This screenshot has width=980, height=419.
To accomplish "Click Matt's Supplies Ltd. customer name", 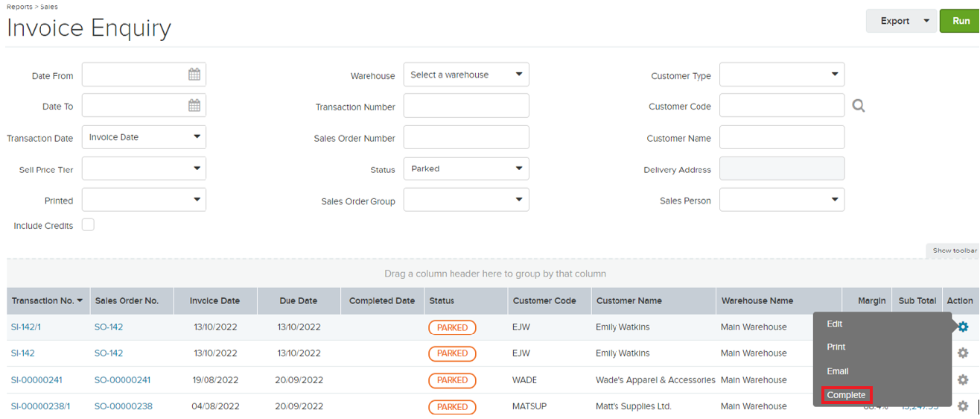I will tap(634, 406).
